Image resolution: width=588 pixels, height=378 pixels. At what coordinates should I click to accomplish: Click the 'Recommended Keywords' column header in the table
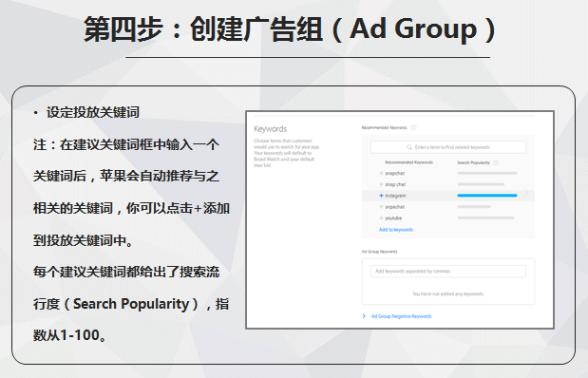point(408,162)
